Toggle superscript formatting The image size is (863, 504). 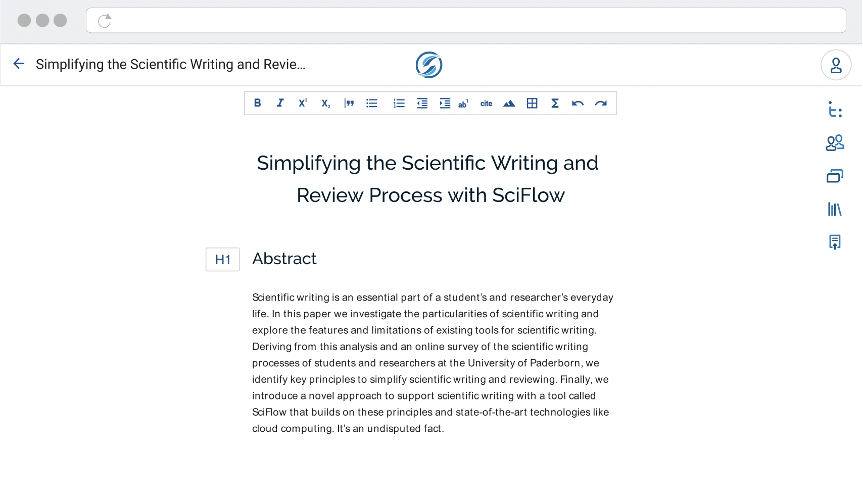point(303,103)
